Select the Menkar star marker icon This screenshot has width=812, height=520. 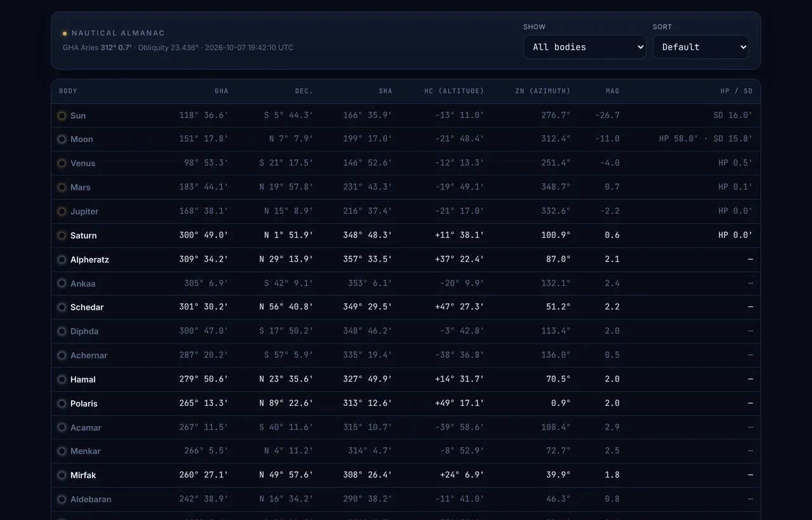(x=62, y=451)
